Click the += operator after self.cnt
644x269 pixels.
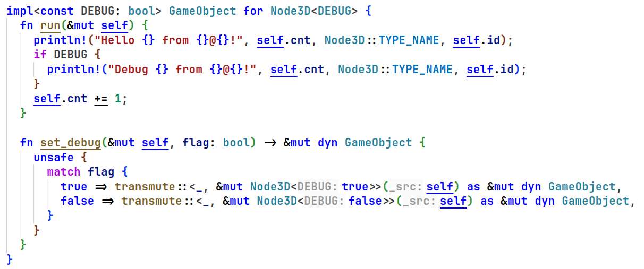point(101,99)
